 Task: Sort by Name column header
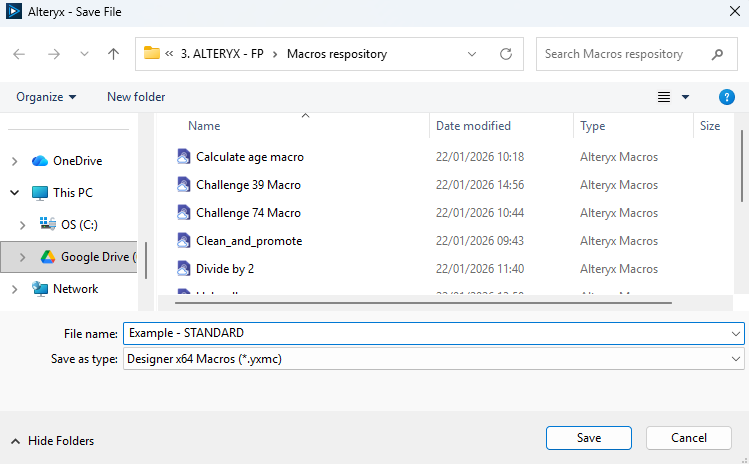204,126
